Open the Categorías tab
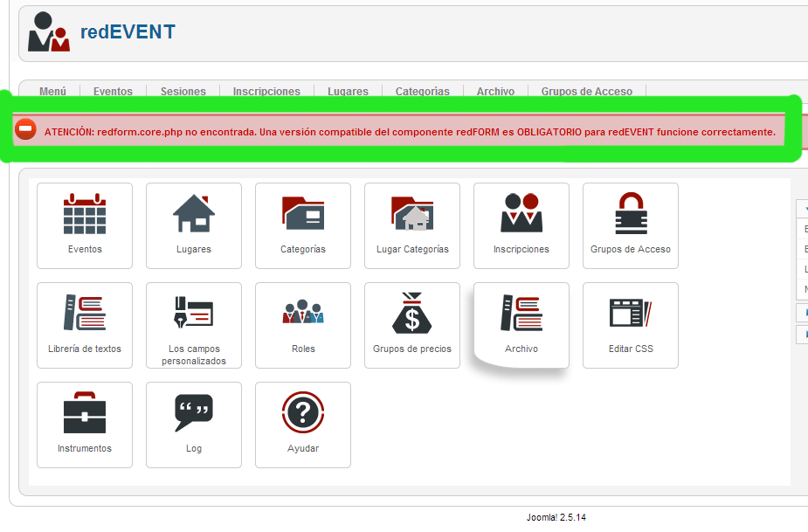 423,91
